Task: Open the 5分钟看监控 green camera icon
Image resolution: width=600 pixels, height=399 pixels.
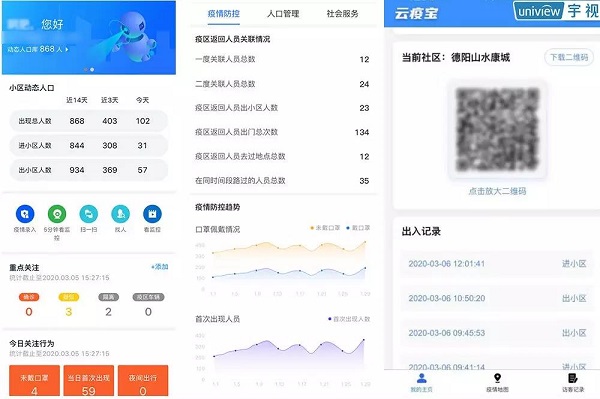Action: 57,214
